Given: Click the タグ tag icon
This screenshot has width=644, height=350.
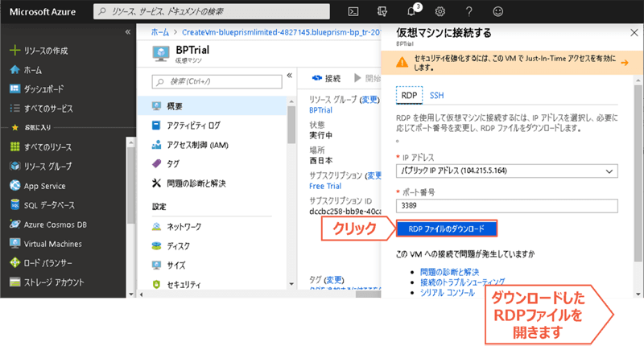Looking at the screenshot, I should [x=156, y=163].
